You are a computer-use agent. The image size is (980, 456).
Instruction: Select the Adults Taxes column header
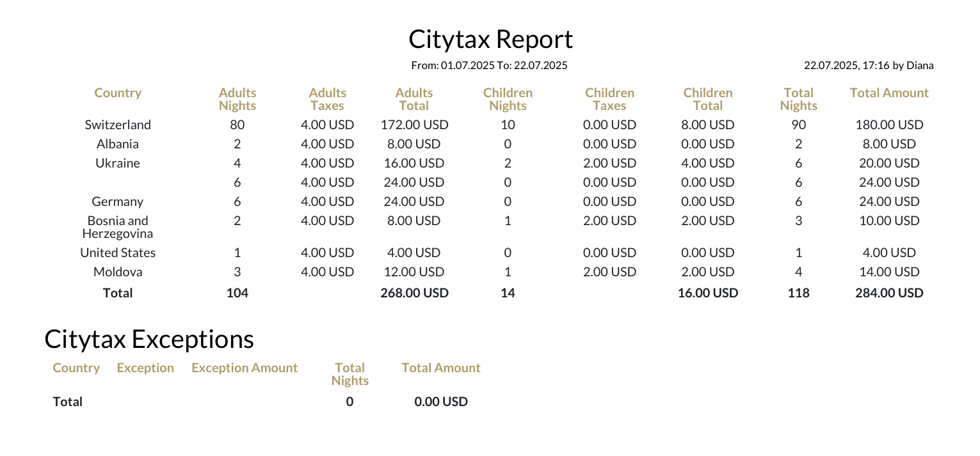tap(327, 99)
